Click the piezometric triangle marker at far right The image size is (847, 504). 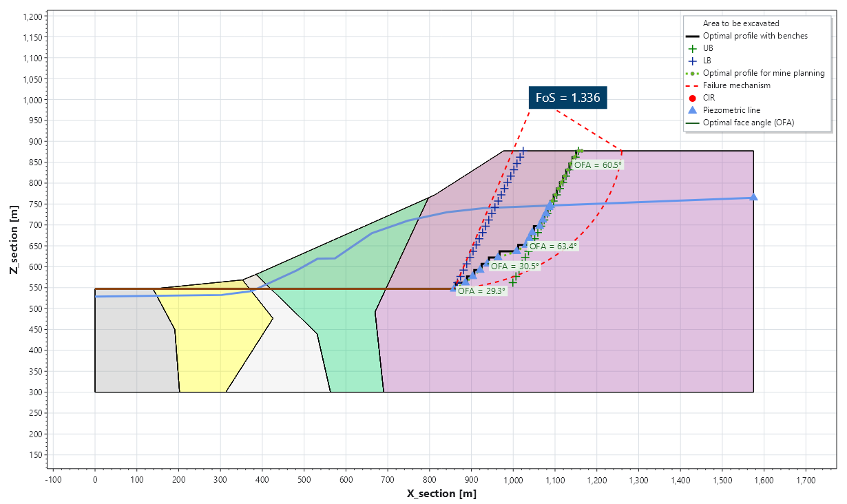click(x=753, y=197)
